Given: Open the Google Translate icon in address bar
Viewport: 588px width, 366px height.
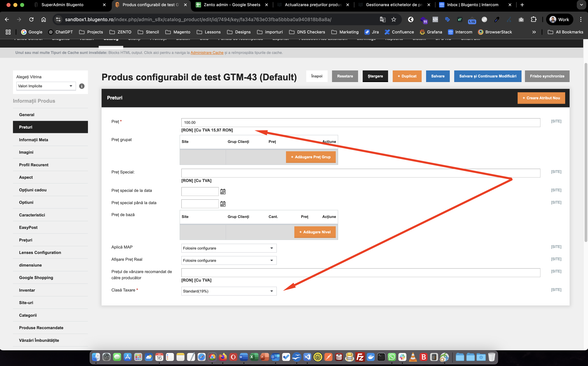Looking at the screenshot, I should (382, 19).
